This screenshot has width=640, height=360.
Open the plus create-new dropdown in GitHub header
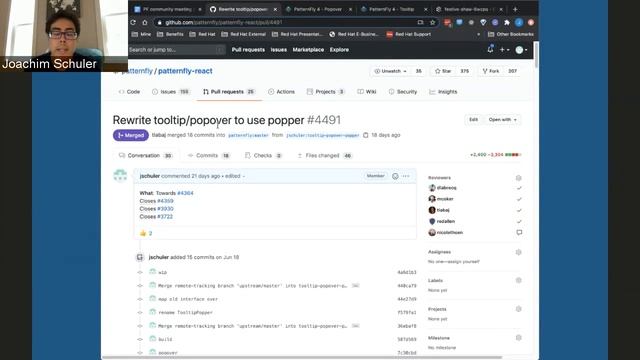pos(504,50)
